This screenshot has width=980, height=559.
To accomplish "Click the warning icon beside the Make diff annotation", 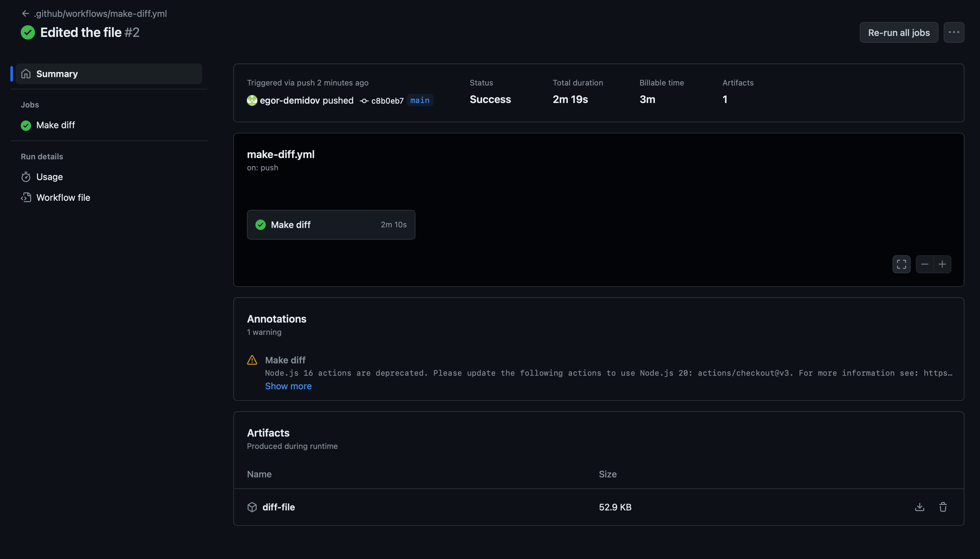I will (252, 360).
